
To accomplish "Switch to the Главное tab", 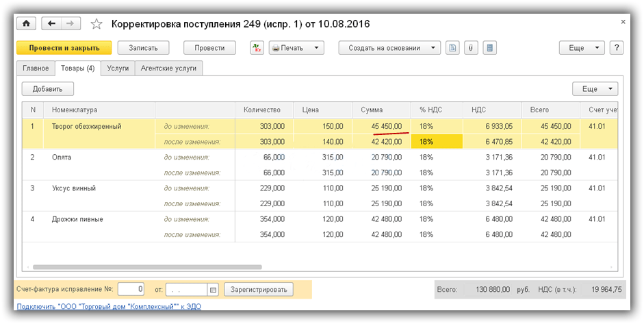I will pyautogui.click(x=36, y=68).
